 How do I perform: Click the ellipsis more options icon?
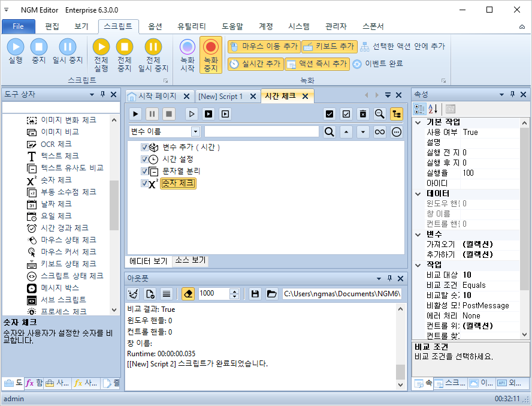point(396,131)
